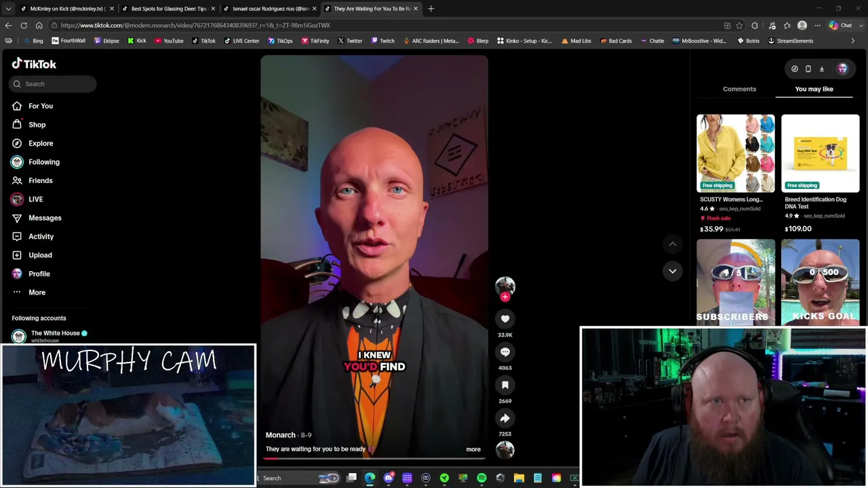Open the tab list dropdown chevron
The width and height of the screenshot is (868, 488).
pyautogui.click(x=8, y=9)
